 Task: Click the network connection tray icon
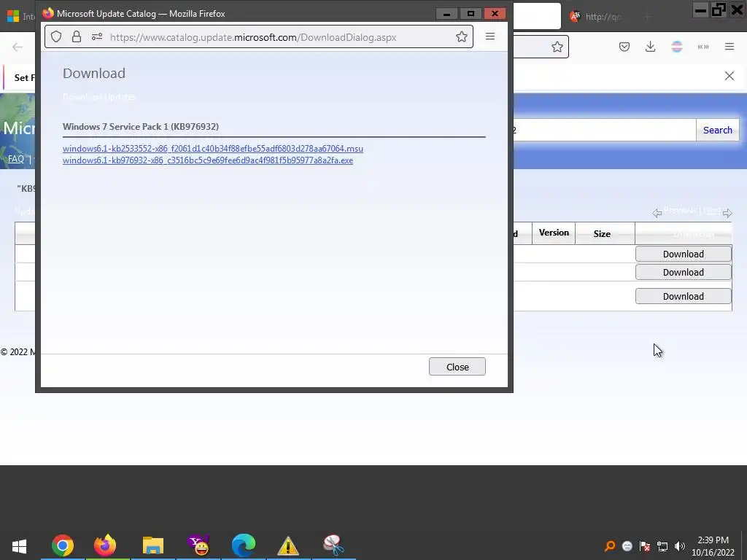click(662, 546)
